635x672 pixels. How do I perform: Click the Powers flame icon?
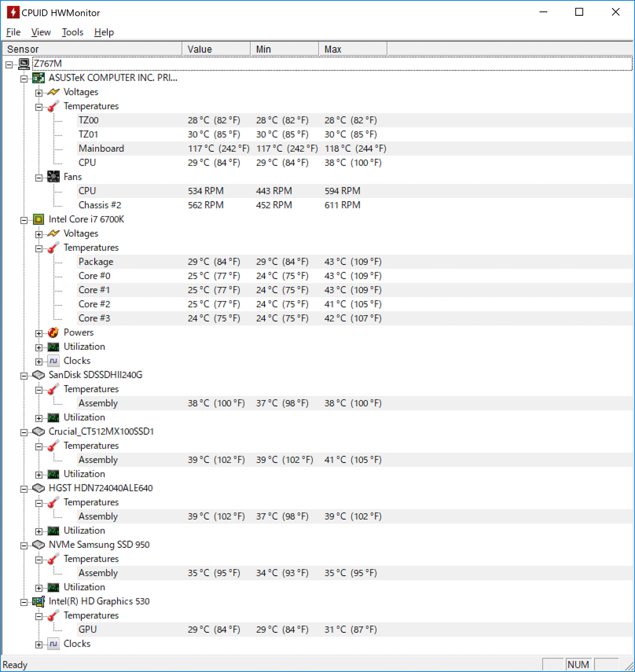tap(53, 333)
